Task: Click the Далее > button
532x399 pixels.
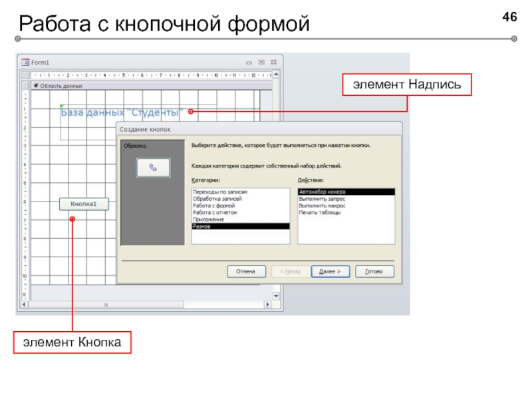Action: pos(330,271)
